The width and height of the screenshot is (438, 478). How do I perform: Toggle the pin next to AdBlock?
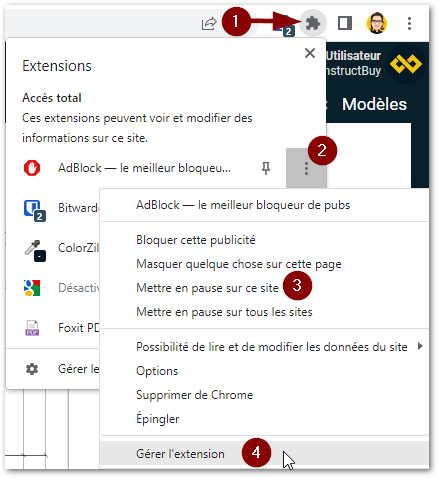tap(266, 168)
